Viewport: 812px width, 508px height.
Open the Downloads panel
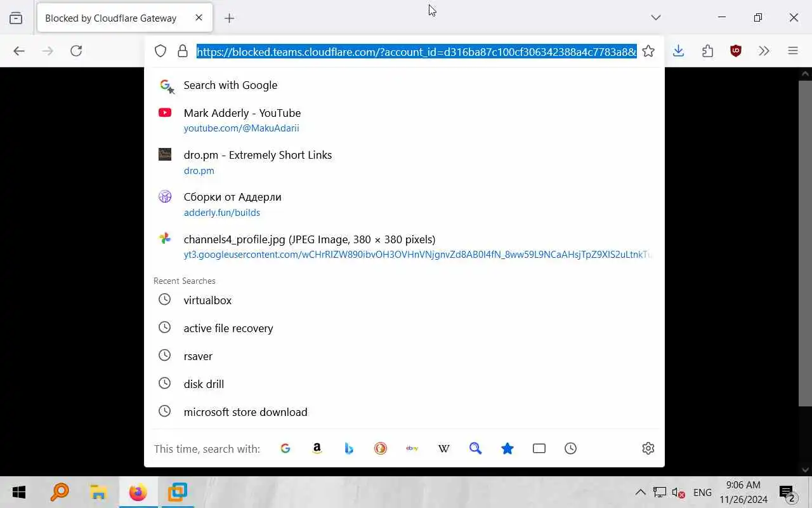point(679,51)
